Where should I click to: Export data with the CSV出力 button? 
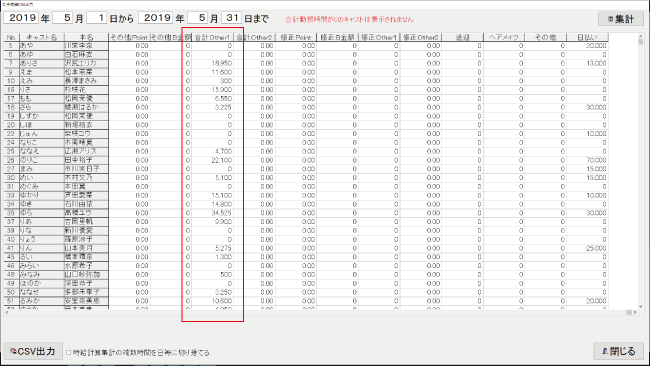pos(33,351)
